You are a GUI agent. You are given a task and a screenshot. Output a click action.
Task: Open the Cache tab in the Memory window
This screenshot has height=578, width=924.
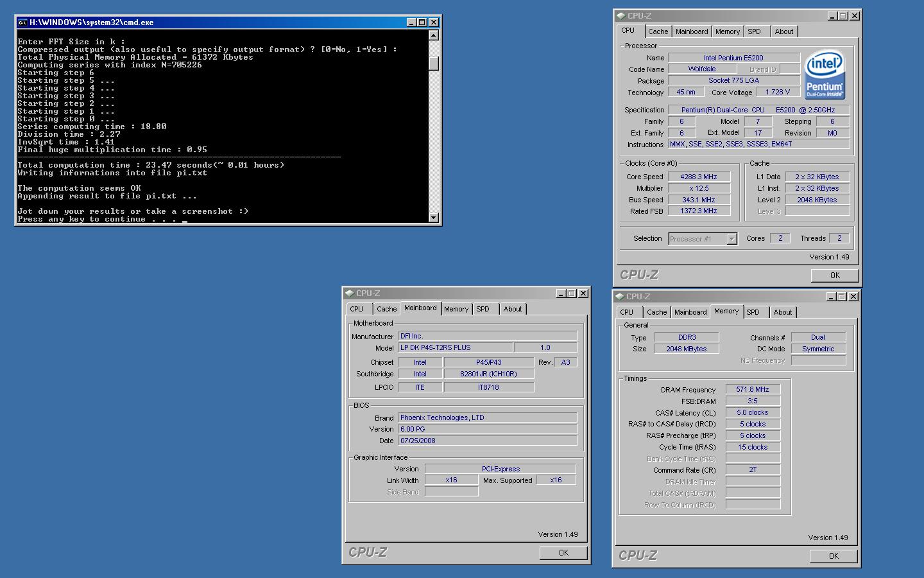pyautogui.click(x=657, y=312)
